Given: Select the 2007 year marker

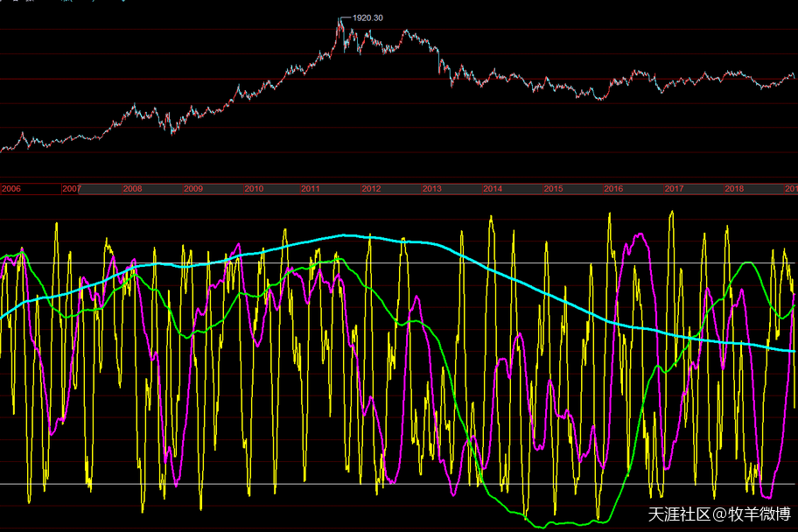Looking at the screenshot, I should click(x=72, y=189).
